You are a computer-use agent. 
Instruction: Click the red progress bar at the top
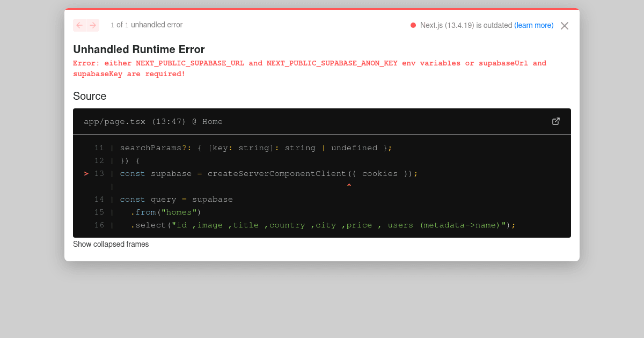[x=322, y=9]
